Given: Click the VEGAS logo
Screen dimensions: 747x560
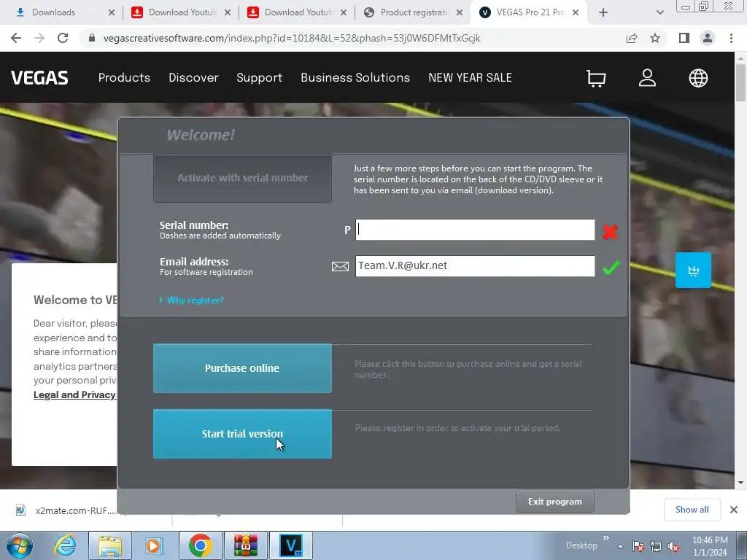Looking at the screenshot, I should pos(39,77).
